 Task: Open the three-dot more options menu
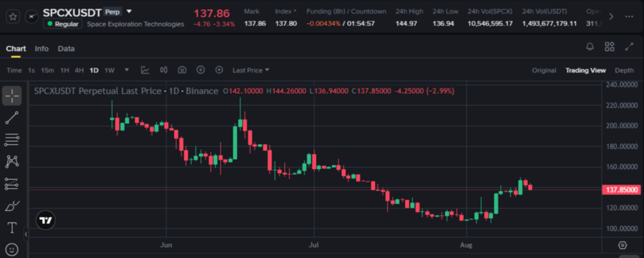pyautogui.click(x=629, y=16)
